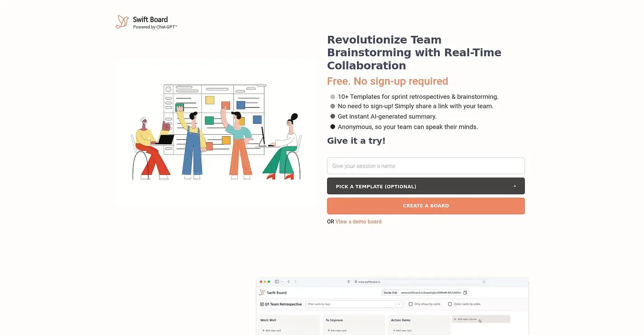Click the Free. No sign-up required text

[387, 81]
